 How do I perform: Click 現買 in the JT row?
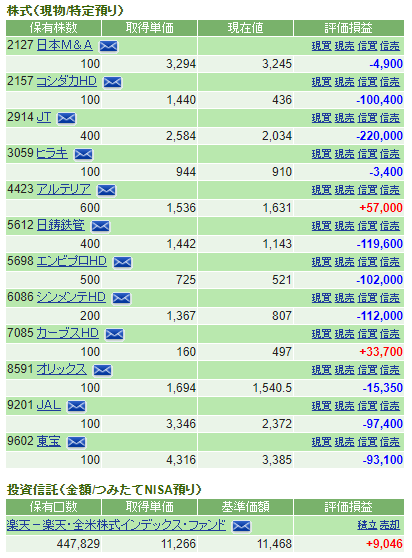[x=322, y=118]
